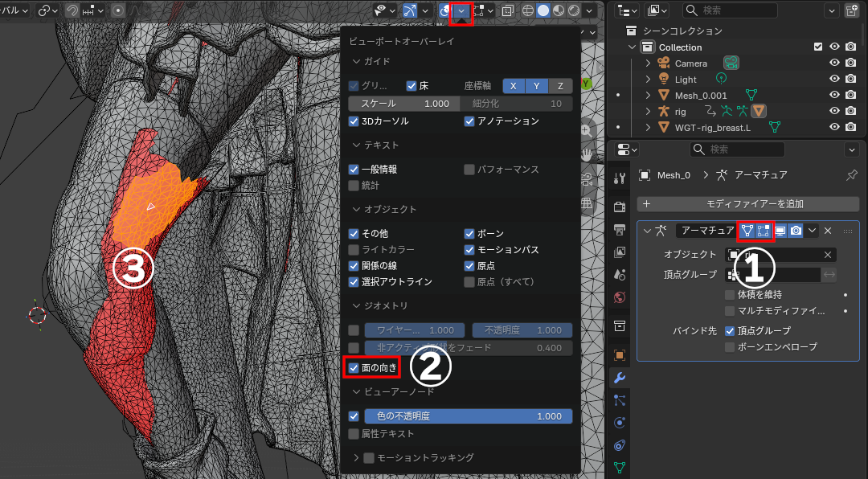Adjust the 色の不透明度 slider
Screen dimensions: 868x479
click(x=469, y=416)
